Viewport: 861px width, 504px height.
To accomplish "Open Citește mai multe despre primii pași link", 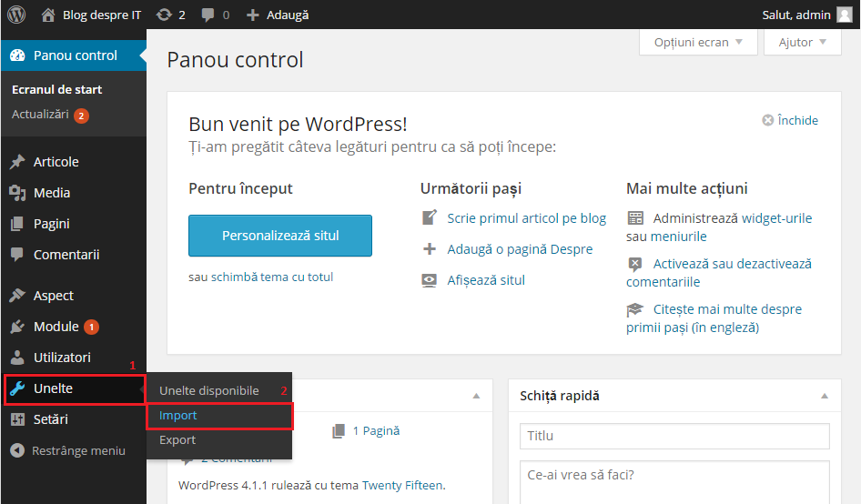I will 714,318.
